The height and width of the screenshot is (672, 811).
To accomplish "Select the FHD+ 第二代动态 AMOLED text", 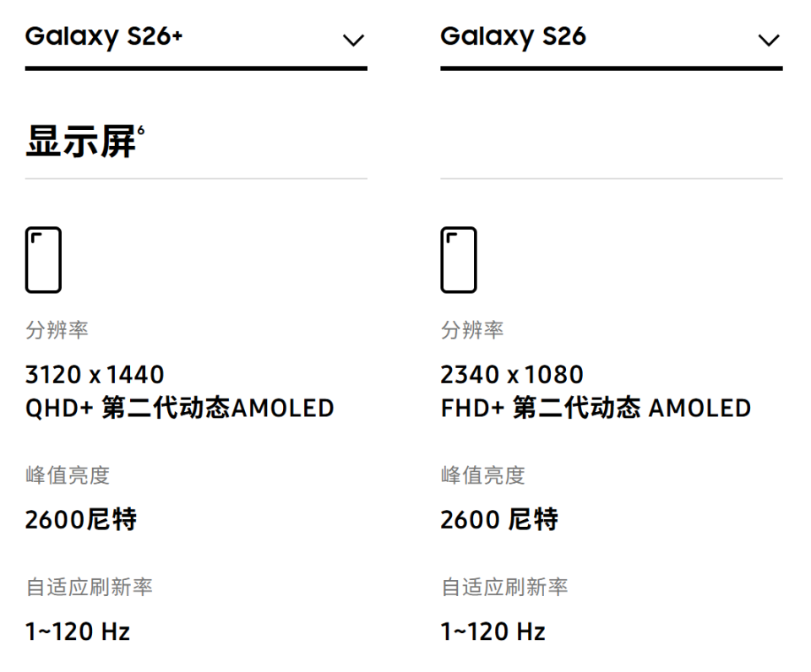I will coord(596,409).
